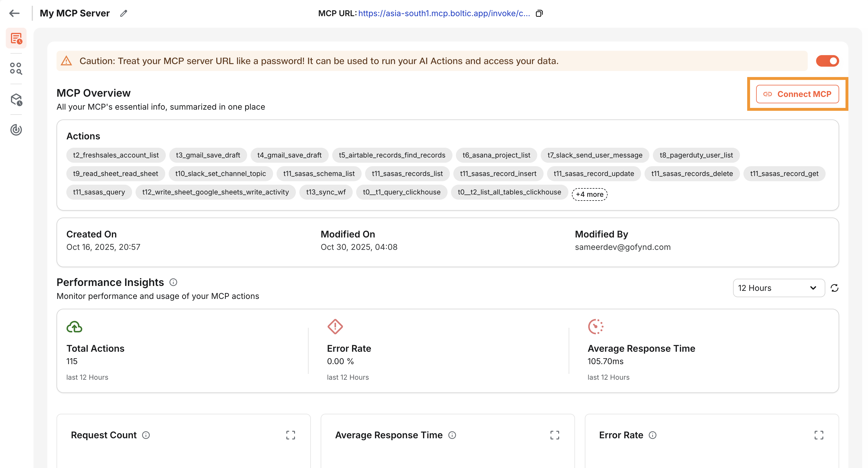Select the t13_sync_wf action chip
Viewport: 868px width, 468px height.
click(326, 192)
